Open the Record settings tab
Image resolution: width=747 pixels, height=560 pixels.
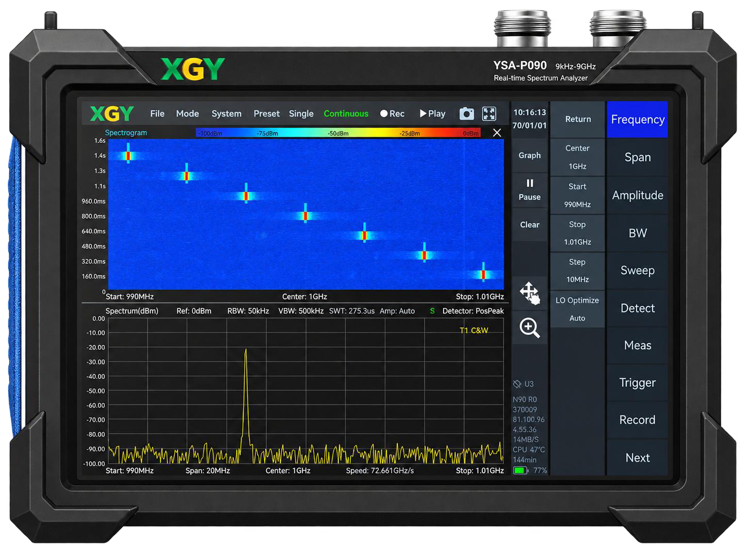(x=638, y=420)
